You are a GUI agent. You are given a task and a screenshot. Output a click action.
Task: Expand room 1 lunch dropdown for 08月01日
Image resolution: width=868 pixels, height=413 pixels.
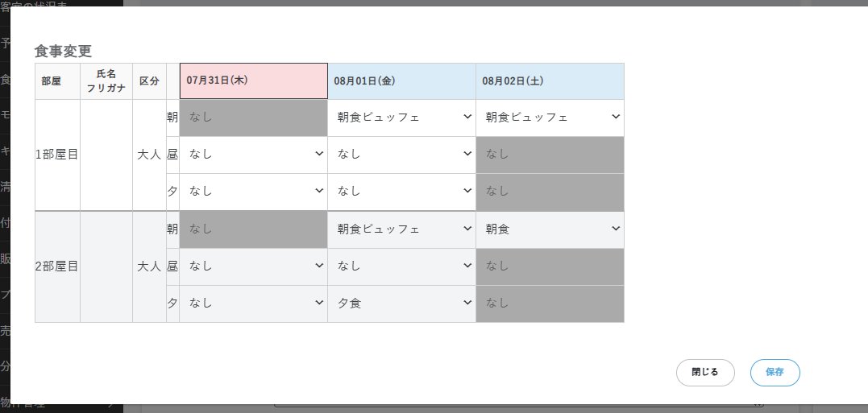pyautogui.click(x=401, y=155)
